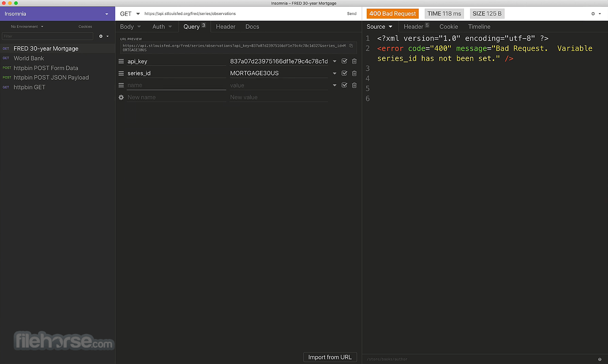Open the response Cookie tab
Viewport: 608px width, 364px height.
[x=449, y=27]
